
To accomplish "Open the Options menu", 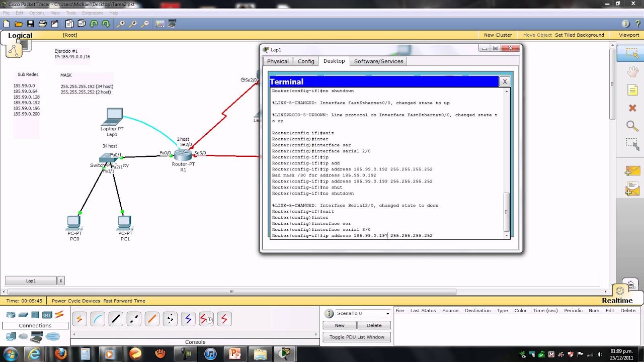I will click(37, 13).
